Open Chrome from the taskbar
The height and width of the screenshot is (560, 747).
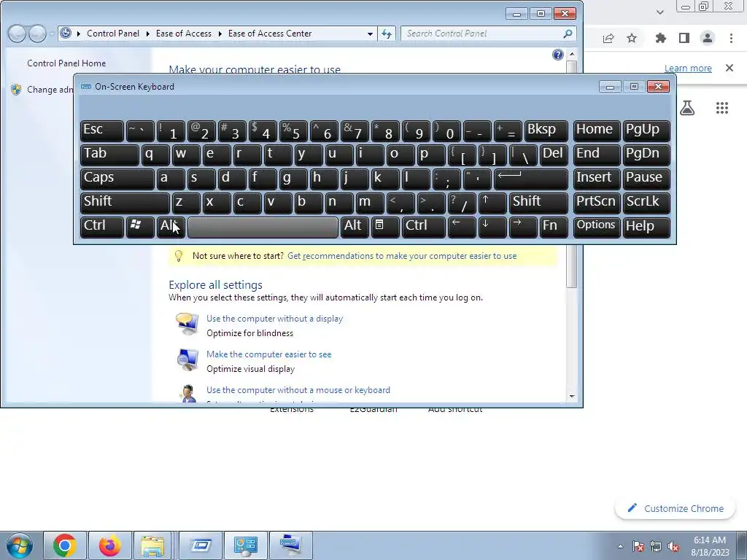click(x=65, y=545)
